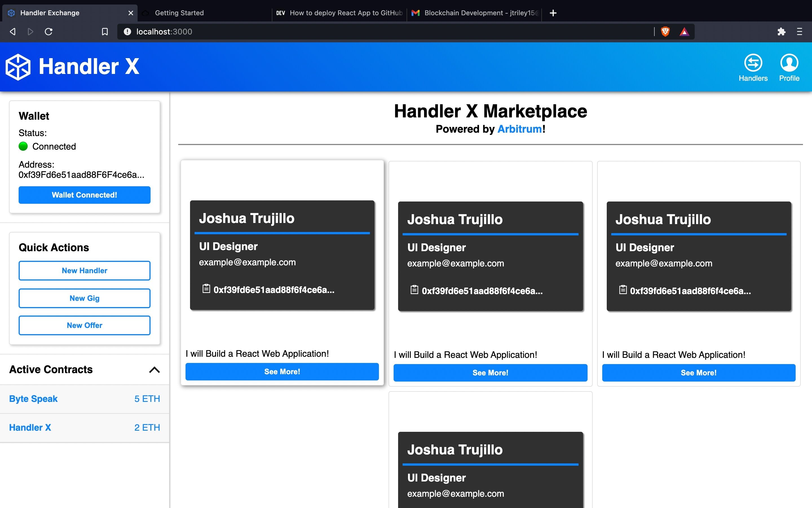Open Brave Shields lion icon

pyautogui.click(x=665, y=32)
